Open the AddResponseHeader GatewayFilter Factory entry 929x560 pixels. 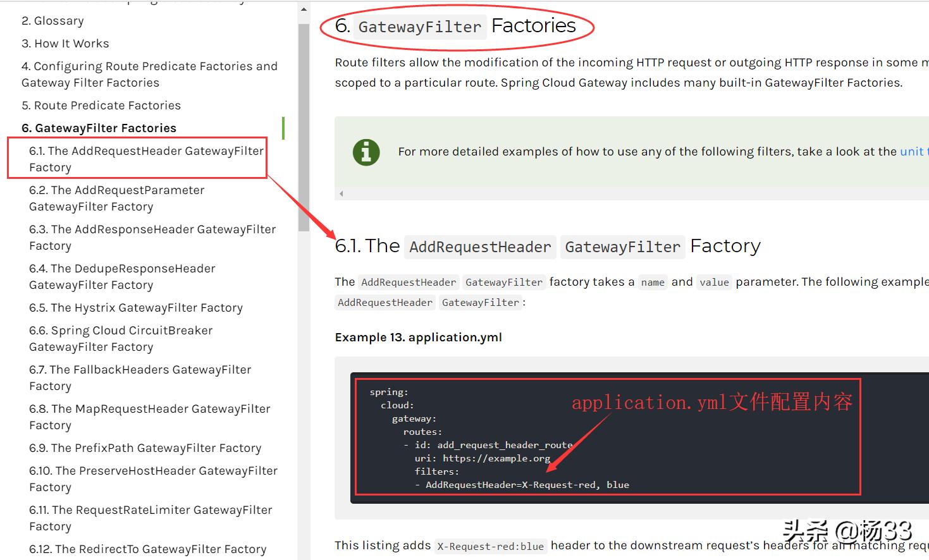pos(152,237)
